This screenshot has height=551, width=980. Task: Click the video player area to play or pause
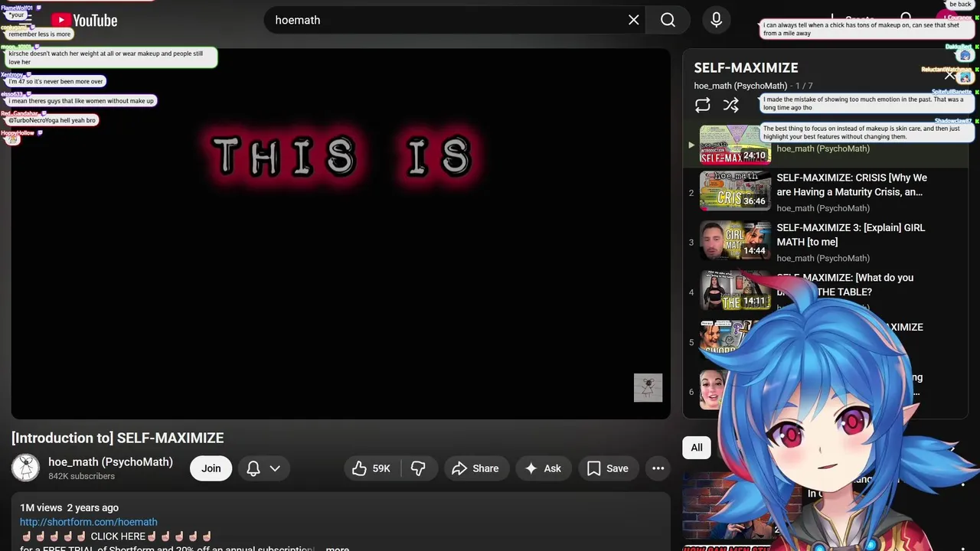click(x=341, y=233)
